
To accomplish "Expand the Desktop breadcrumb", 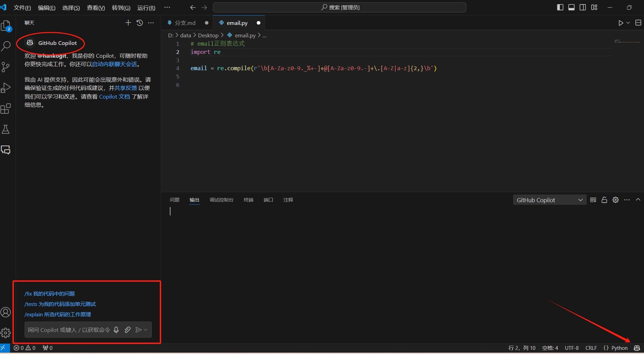I will coord(208,35).
